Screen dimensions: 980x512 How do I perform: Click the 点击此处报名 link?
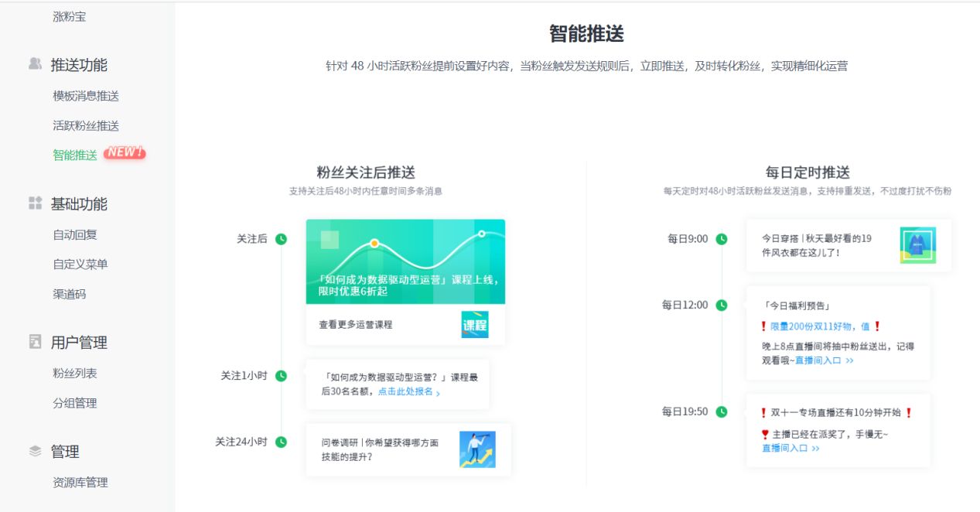click(x=408, y=391)
